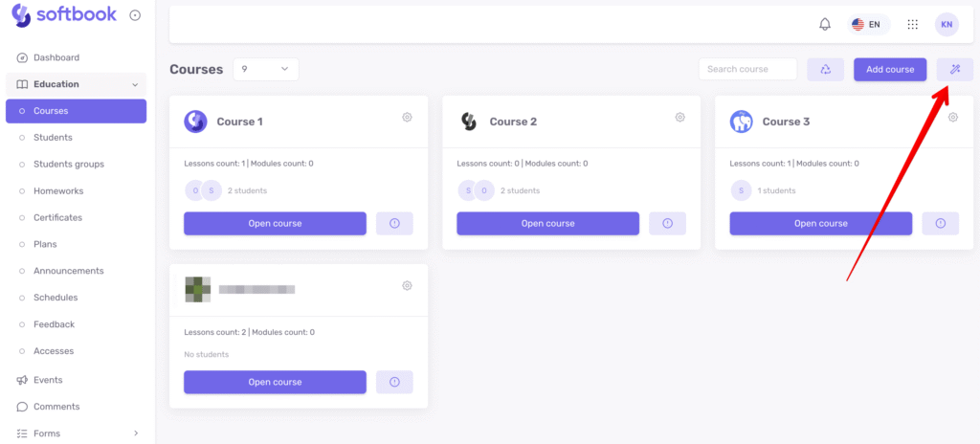This screenshot has width=980, height=444.
Task: Collapse sidebar using circle icon beside logo
Action: point(135,15)
